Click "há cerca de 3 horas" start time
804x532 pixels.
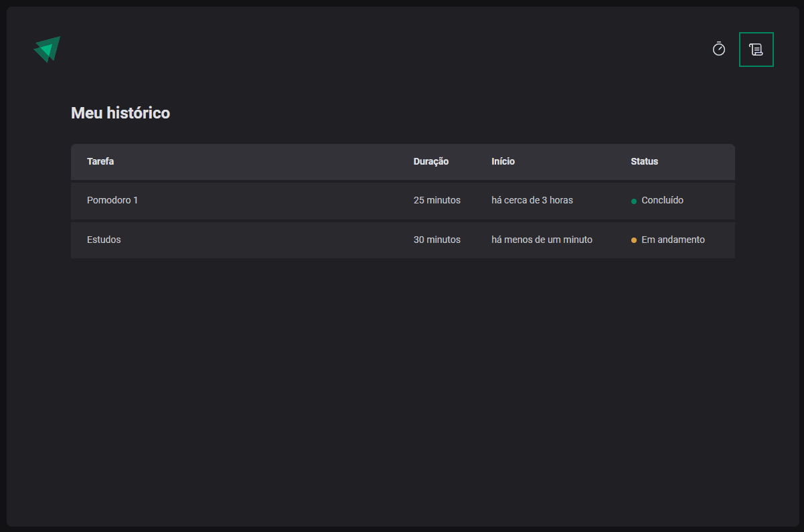(532, 200)
